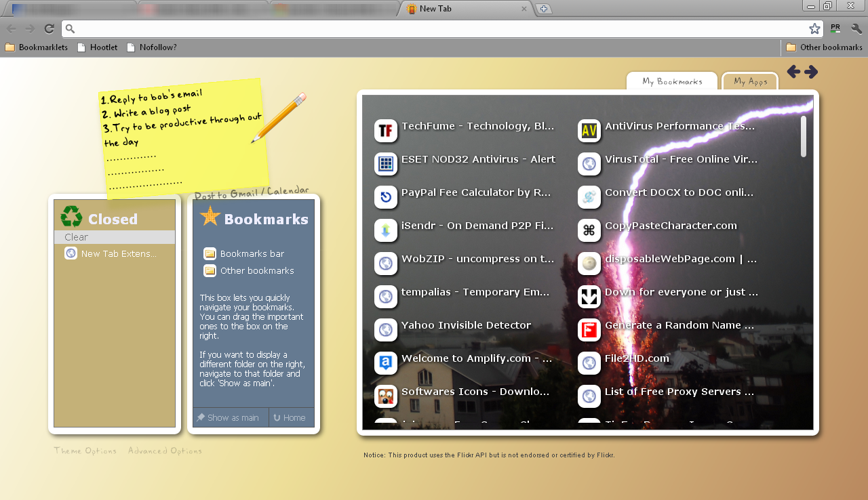Focus the browser address bar
The height and width of the screenshot is (500, 868).
(x=441, y=28)
